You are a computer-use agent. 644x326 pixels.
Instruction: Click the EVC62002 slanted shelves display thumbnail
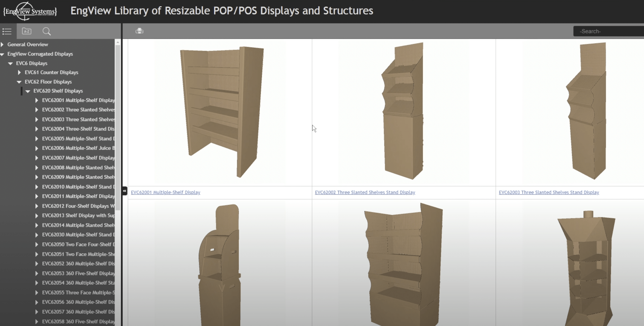click(403, 111)
